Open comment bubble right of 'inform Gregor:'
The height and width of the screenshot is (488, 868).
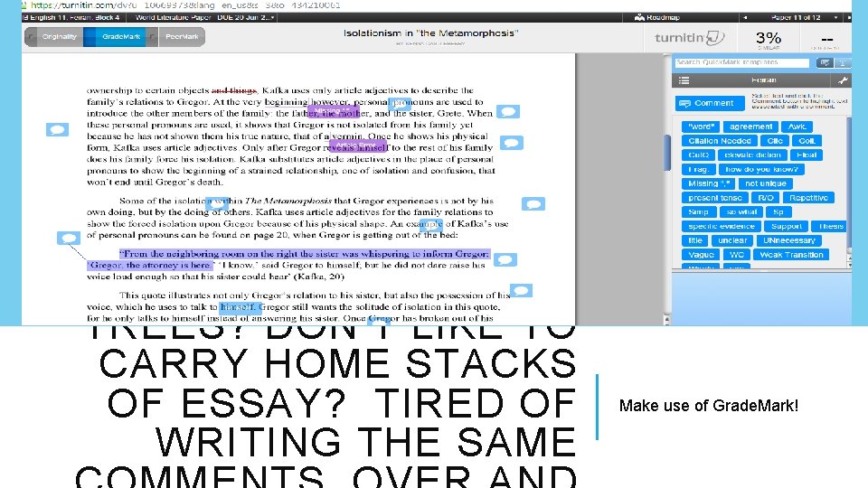[505, 259]
